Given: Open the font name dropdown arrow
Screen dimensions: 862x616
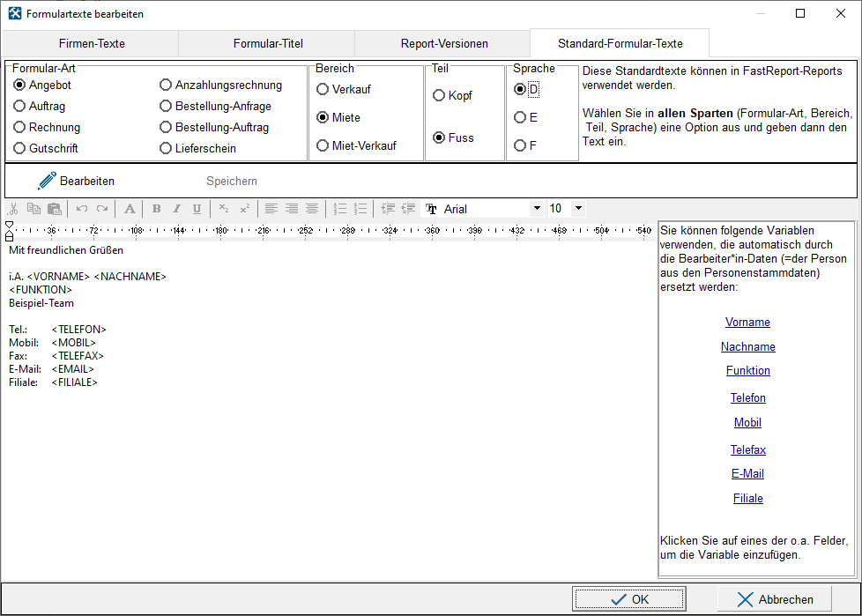Looking at the screenshot, I should coord(537,209).
